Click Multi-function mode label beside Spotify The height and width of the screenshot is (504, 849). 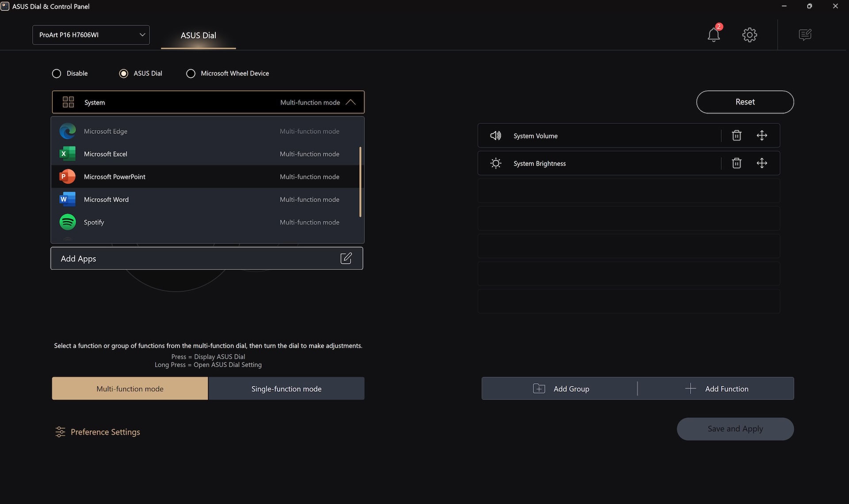(x=310, y=222)
